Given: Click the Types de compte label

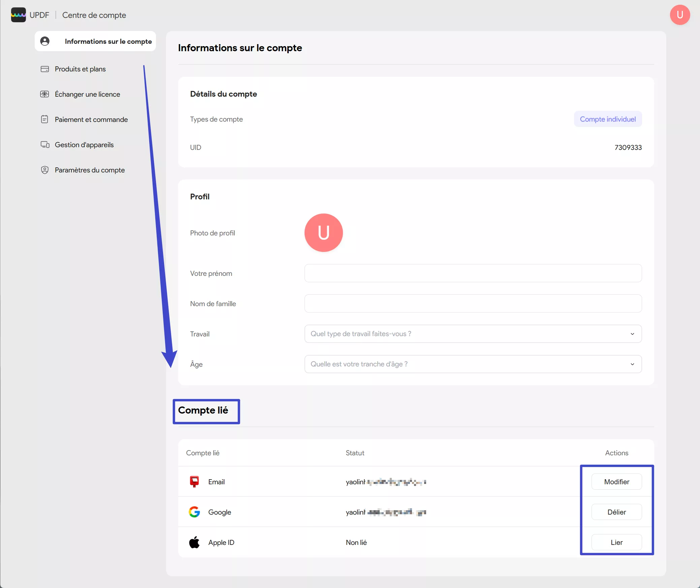Looking at the screenshot, I should pos(216,119).
